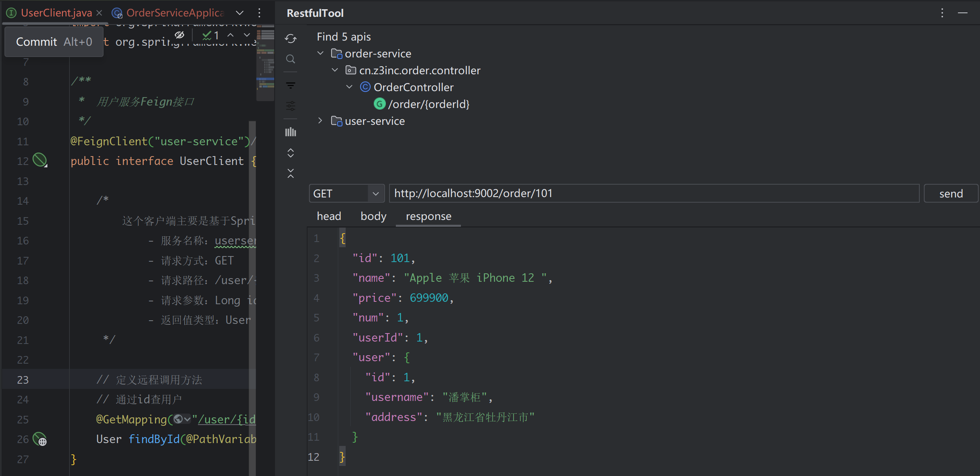This screenshot has width=980, height=476.
Task: Click the 请求方式: GET comment line
Action: (191, 260)
